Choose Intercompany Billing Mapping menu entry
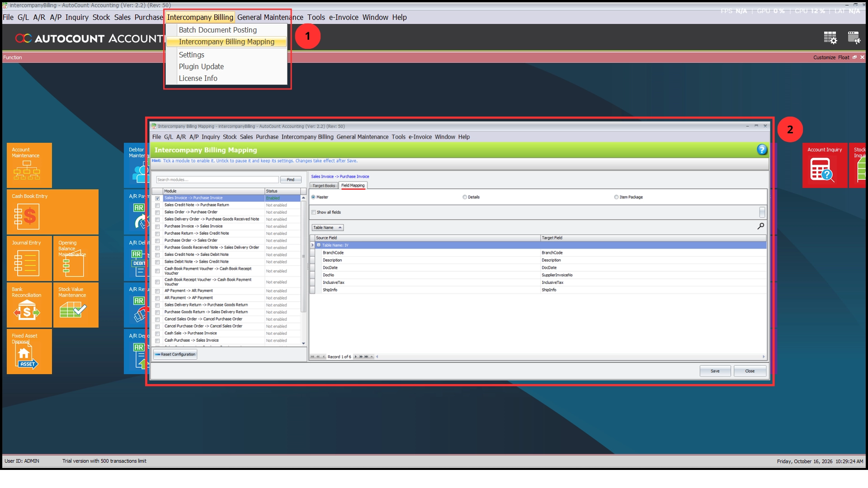The width and height of the screenshot is (868, 488). click(226, 42)
